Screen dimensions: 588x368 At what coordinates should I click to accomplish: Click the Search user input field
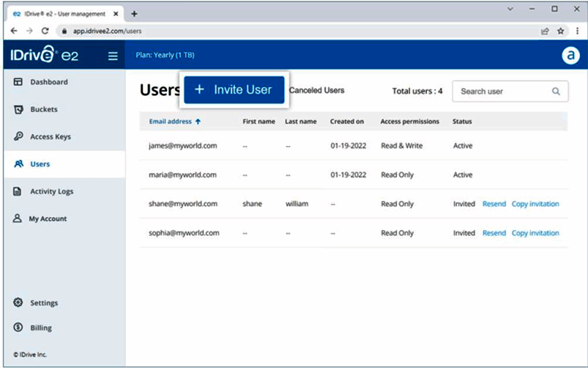coord(502,92)
